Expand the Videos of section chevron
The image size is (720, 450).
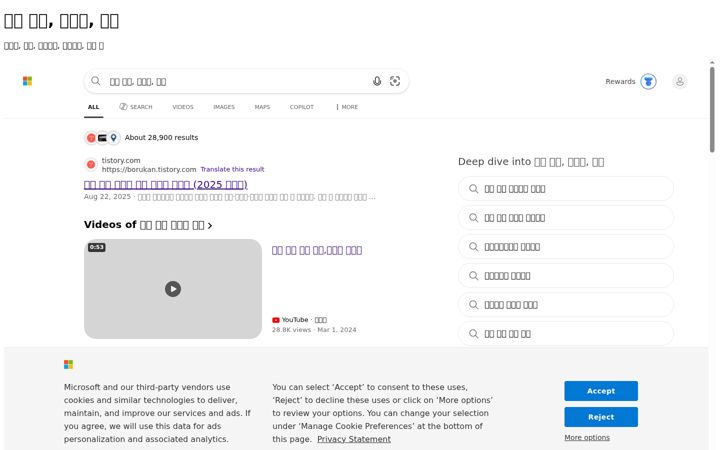point(210,225)
